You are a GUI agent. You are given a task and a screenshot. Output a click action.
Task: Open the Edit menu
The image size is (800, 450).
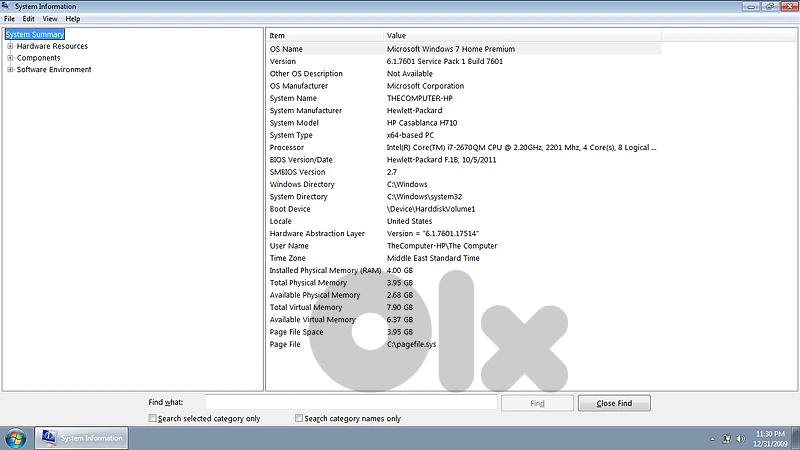(28, 19)
